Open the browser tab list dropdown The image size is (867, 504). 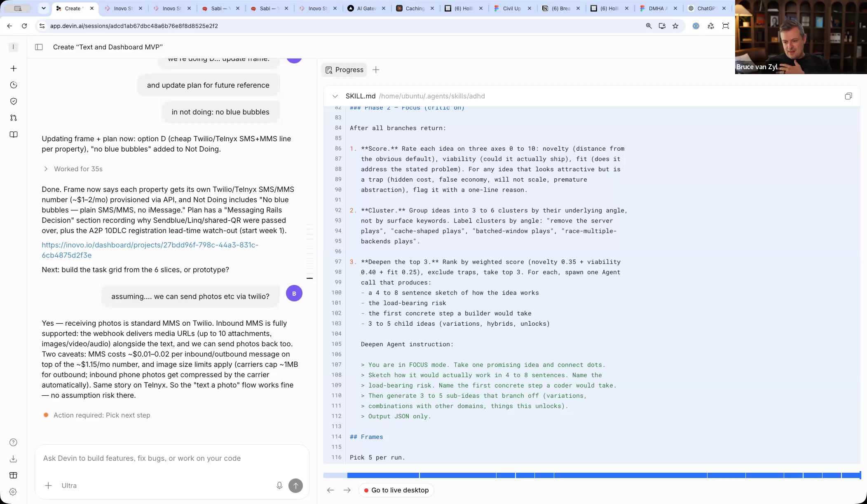pyautogui.click(x=43, y=8)
